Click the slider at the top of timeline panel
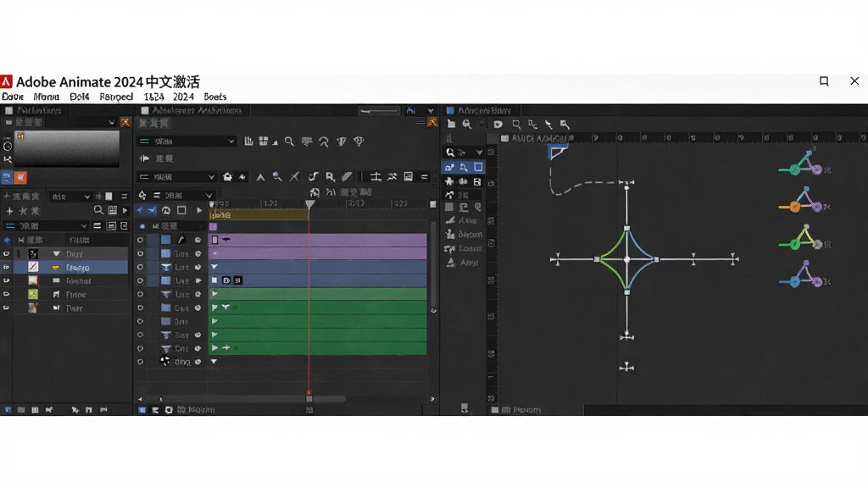Viewport: 868px width, 488px height. pos(379,111)
